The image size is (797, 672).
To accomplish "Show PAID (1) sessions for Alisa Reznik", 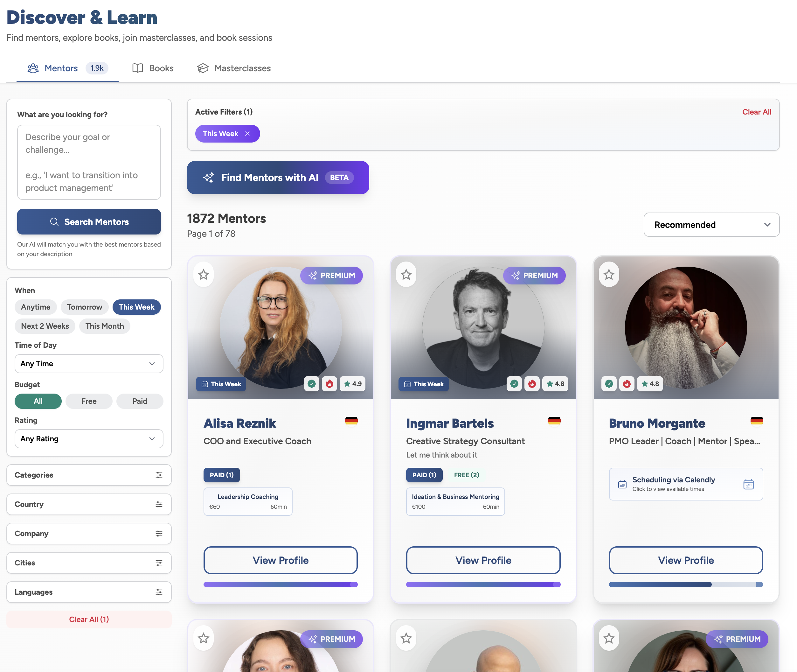I will 222,475.
